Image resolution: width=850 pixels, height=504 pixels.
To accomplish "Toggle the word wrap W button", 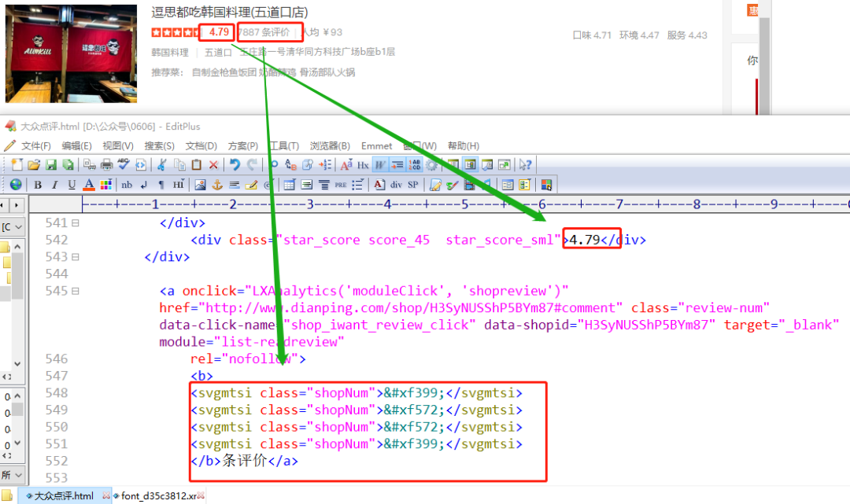I will [x=381, y=164].
